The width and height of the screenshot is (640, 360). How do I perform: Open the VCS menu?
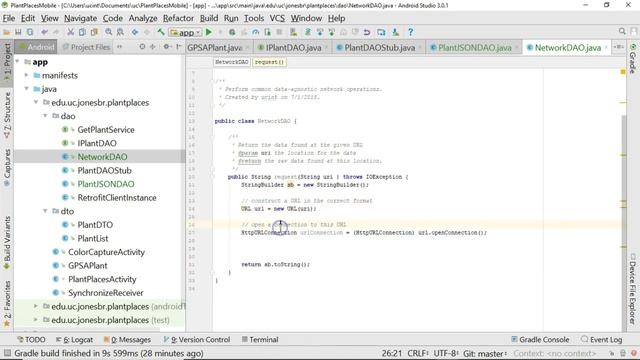(277, 18)
